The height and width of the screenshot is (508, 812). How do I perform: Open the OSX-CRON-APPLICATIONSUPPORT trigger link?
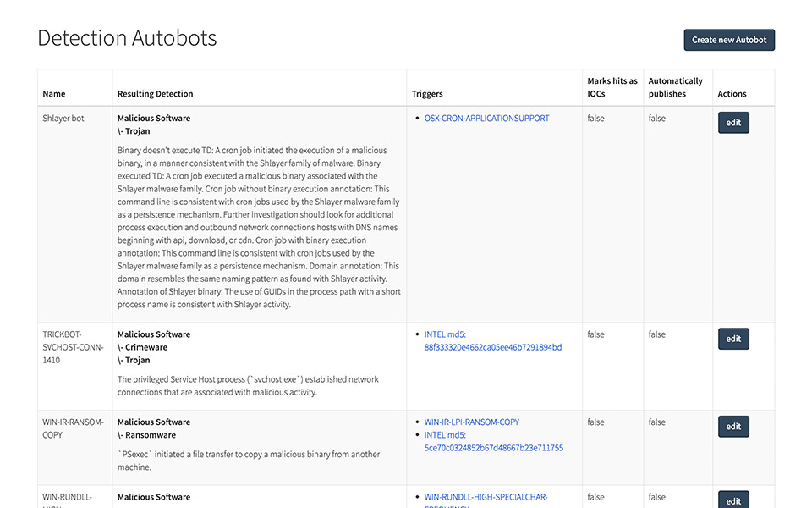pyautogui.click(x=486, y=119)
